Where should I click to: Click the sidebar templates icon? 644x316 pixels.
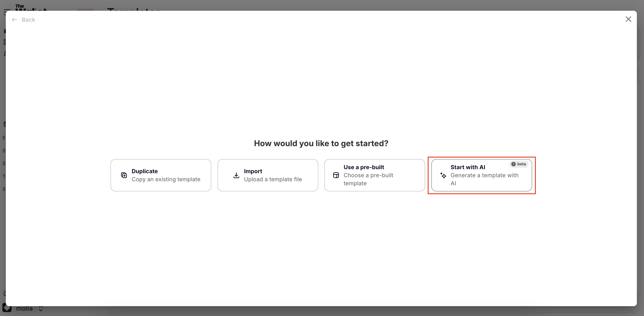click(5, 124)
